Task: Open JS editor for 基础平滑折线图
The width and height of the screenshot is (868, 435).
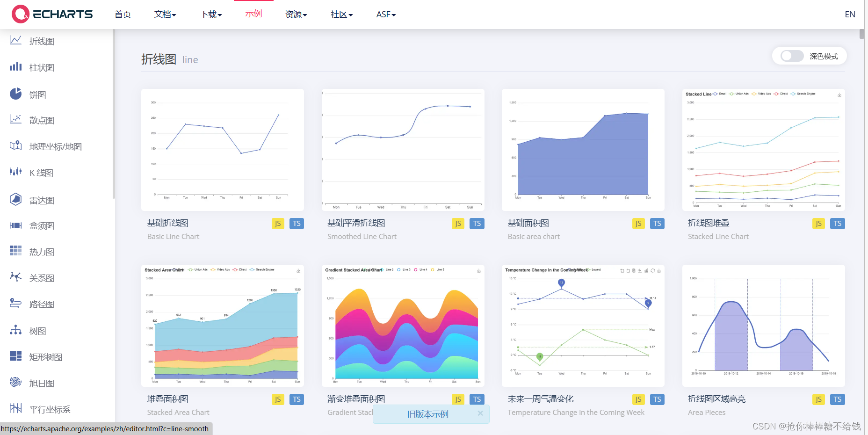Action: click(x=458, y=224)
